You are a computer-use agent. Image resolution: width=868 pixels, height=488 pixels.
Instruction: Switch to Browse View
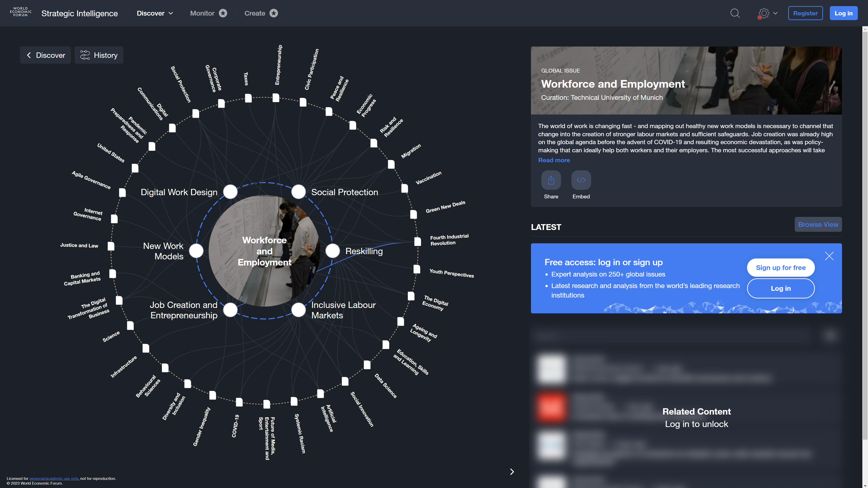point(818,224)
